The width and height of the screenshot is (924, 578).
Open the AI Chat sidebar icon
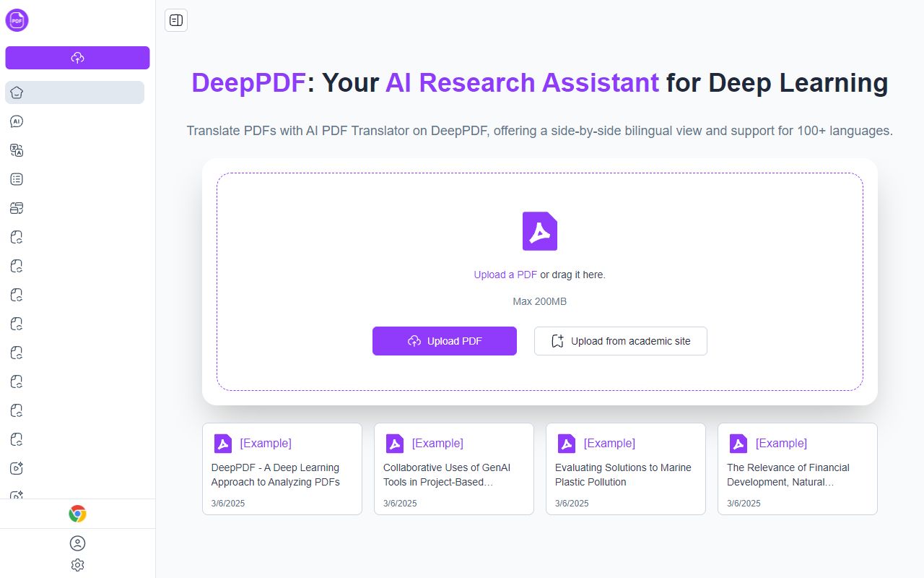(x=16, y=121)
